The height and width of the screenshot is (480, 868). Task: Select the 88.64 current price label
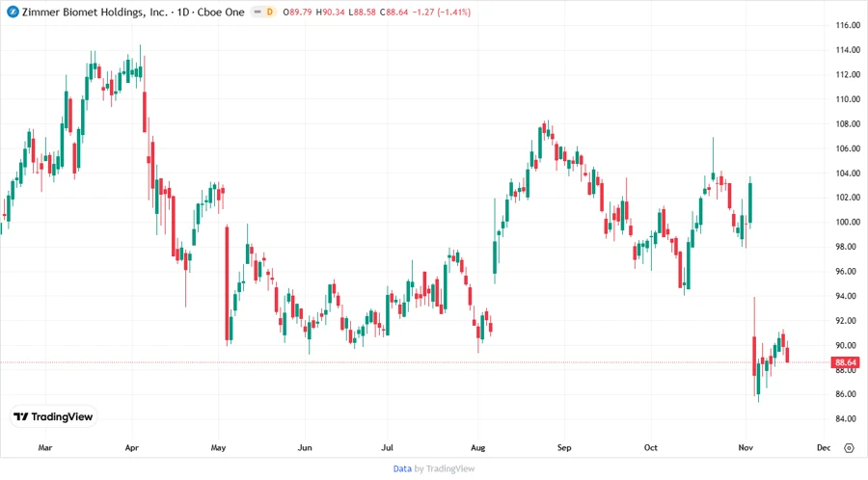846,362
